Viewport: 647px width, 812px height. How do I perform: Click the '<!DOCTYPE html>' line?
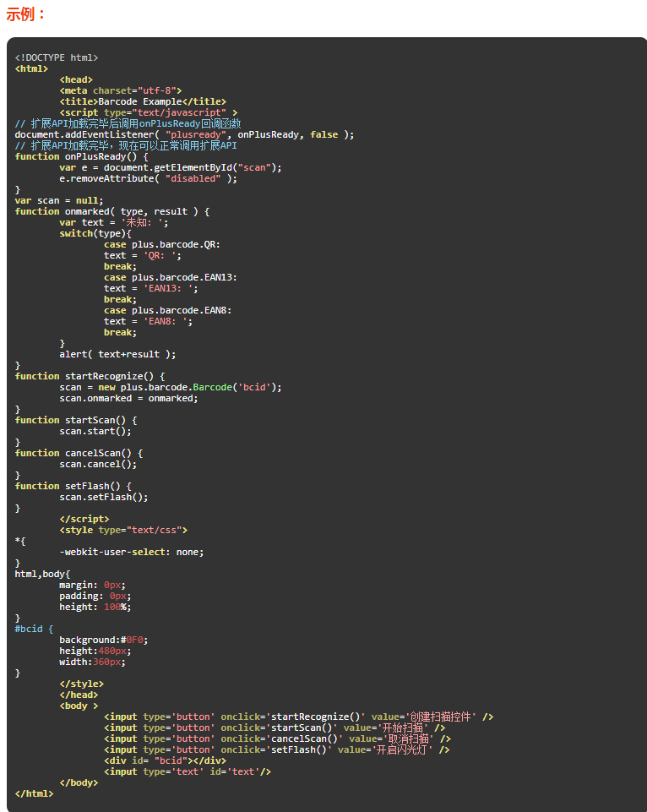pyautogui.click(x=57, y=57)
